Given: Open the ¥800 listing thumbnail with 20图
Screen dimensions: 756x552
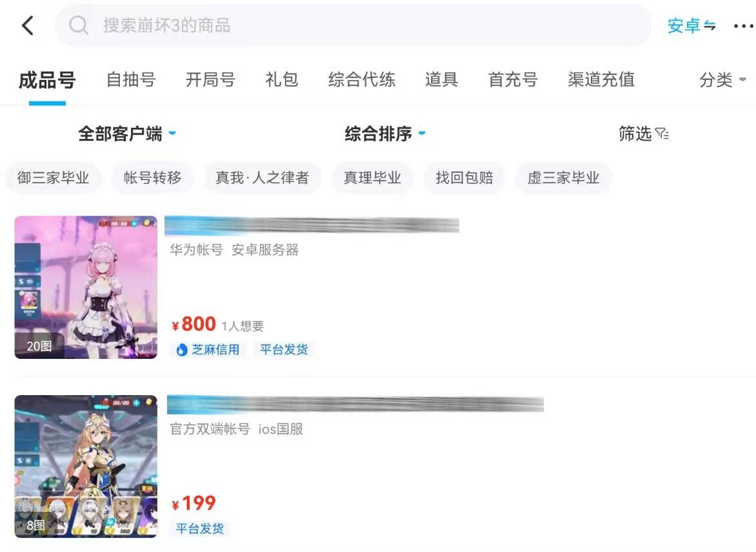Looking at the screenshot, I should 86,287.
